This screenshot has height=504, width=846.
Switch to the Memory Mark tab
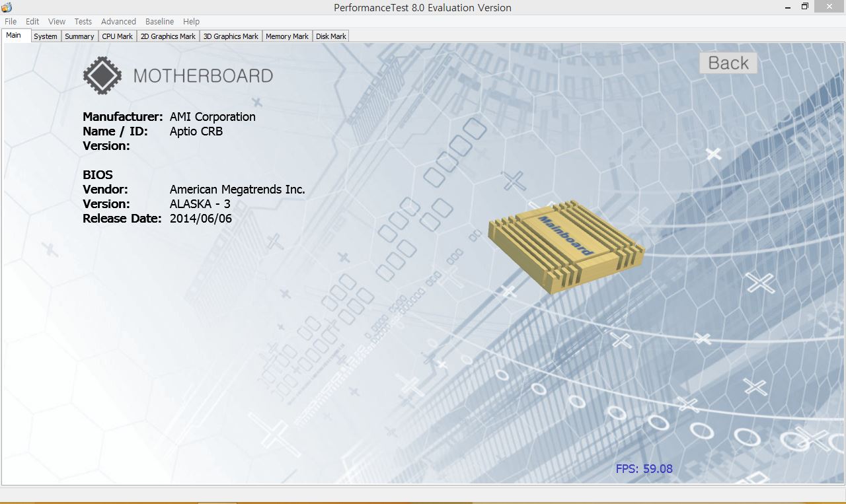[287, 36]
